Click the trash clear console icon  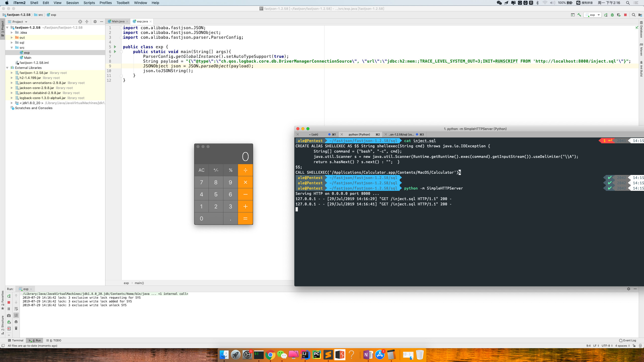coord(16,328)
